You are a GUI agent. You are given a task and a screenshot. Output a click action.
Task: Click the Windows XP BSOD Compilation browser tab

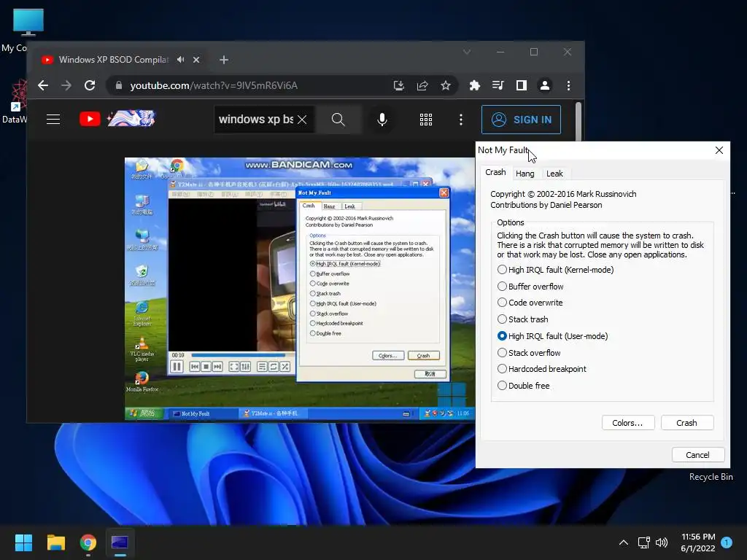[113, 60]
